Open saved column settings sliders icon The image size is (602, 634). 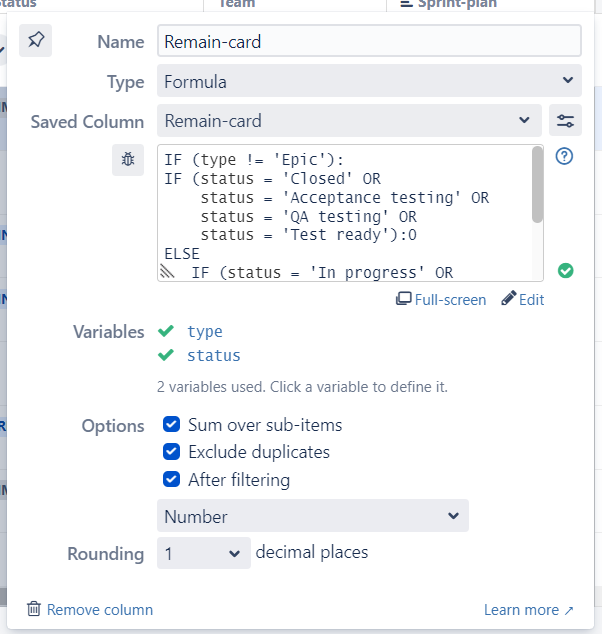[x=565, y=120]
